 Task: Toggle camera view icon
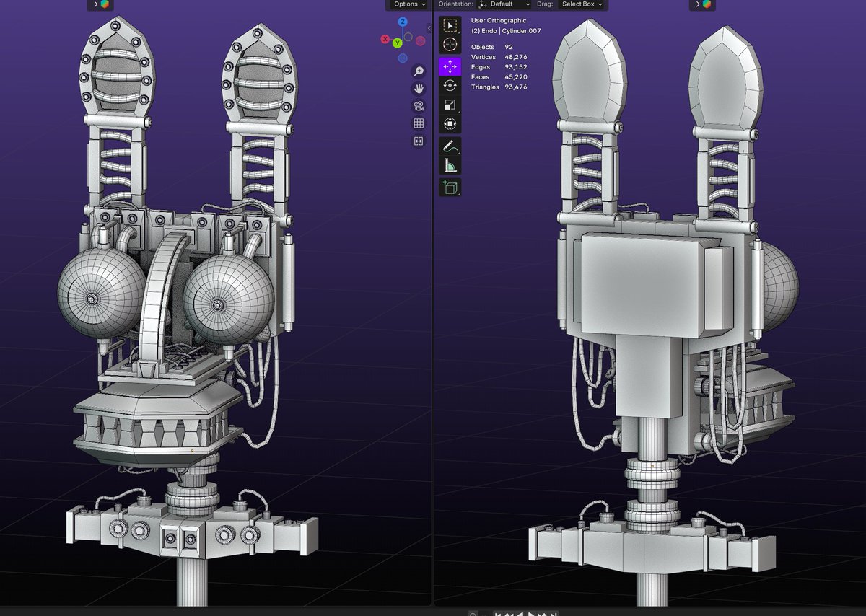pos(419,106)
